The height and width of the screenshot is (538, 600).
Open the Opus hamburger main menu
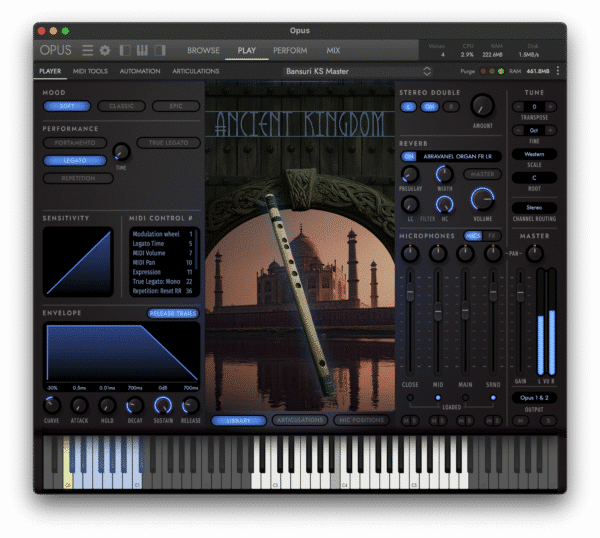click(87, 51)
